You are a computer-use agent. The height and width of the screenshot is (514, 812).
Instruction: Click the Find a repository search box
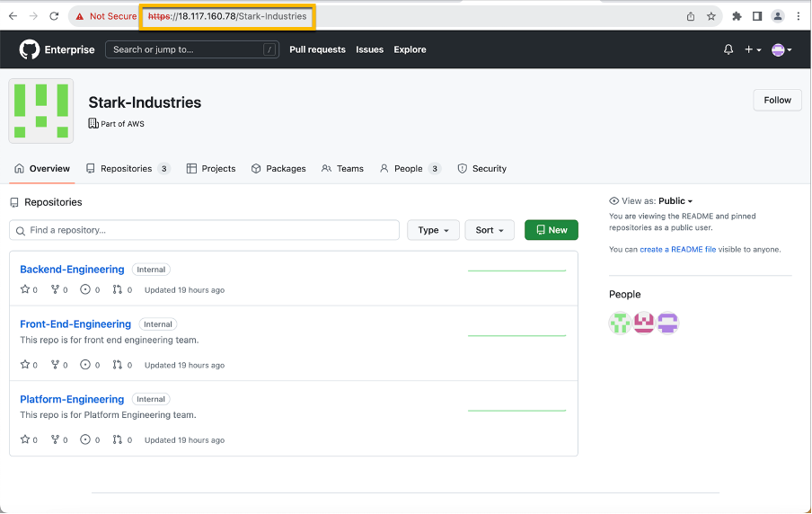tap(204, 230)
